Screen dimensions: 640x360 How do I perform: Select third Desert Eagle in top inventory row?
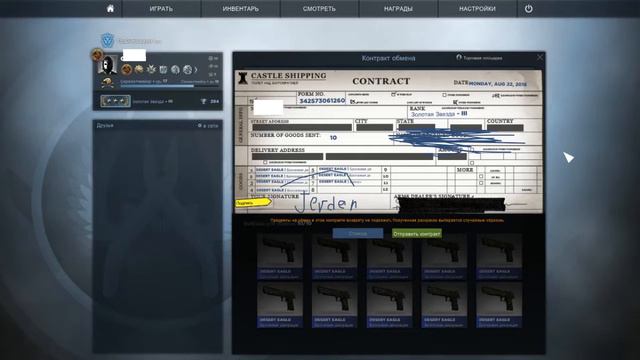[389, 257]
